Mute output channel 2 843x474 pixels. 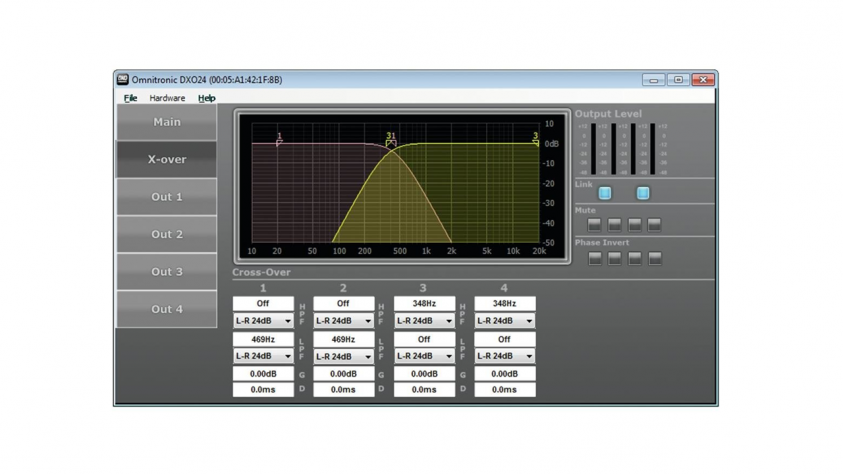tap(615, 225)
